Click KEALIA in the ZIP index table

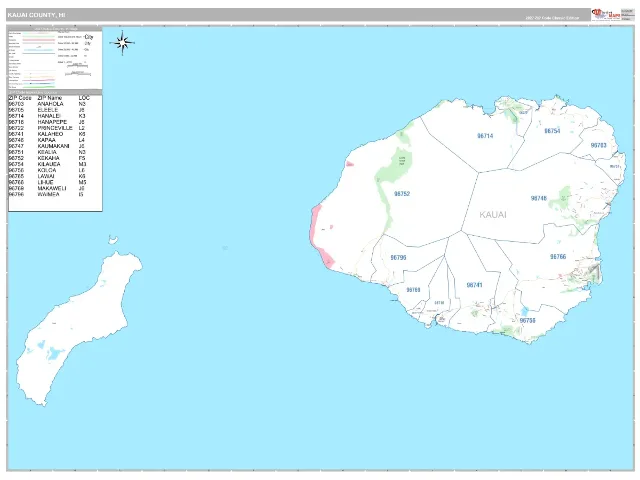click(47, 152)
